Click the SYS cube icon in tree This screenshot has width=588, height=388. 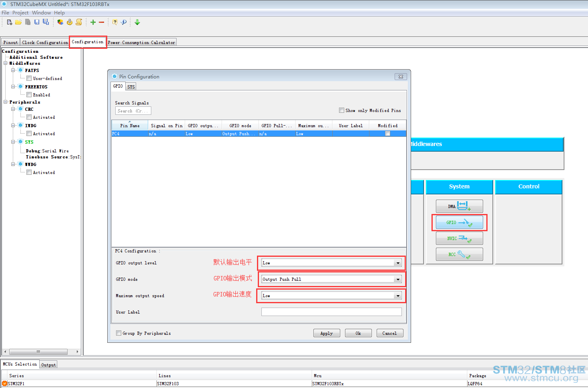pos(20,142)
